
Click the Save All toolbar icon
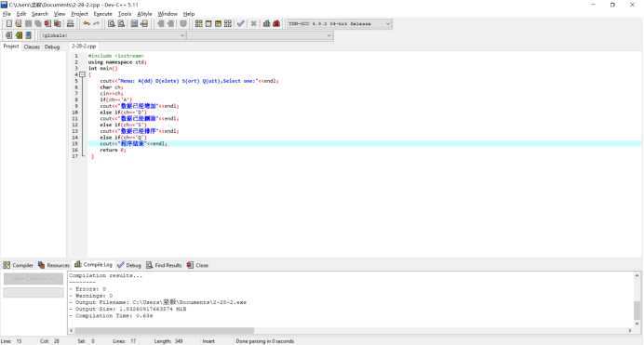(x=38, y=24)
